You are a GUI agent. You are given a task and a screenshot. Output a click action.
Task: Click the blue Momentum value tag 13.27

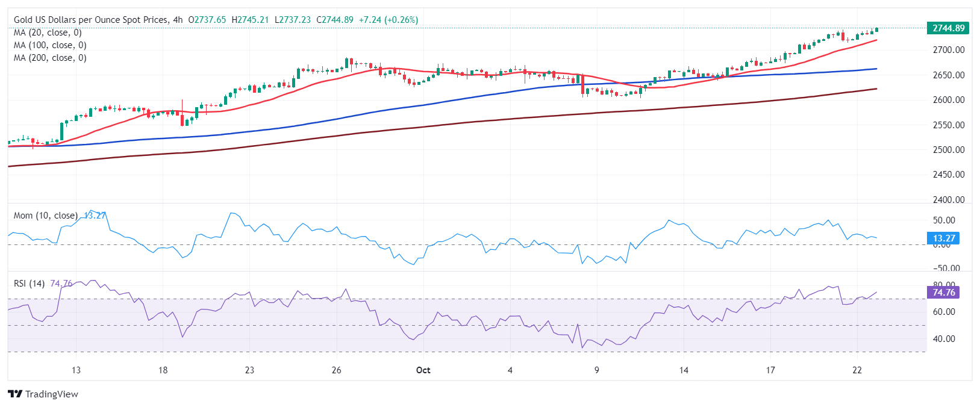(x=944, y=238)
